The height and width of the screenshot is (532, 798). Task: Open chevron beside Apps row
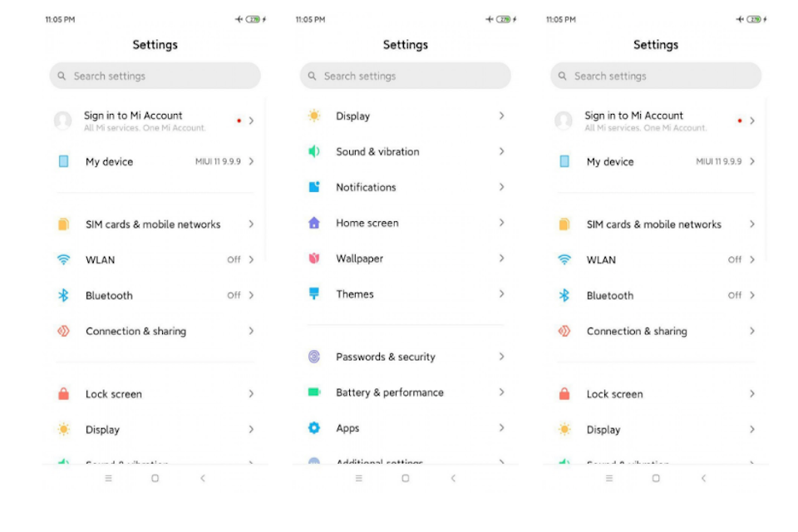coord(501,427)
